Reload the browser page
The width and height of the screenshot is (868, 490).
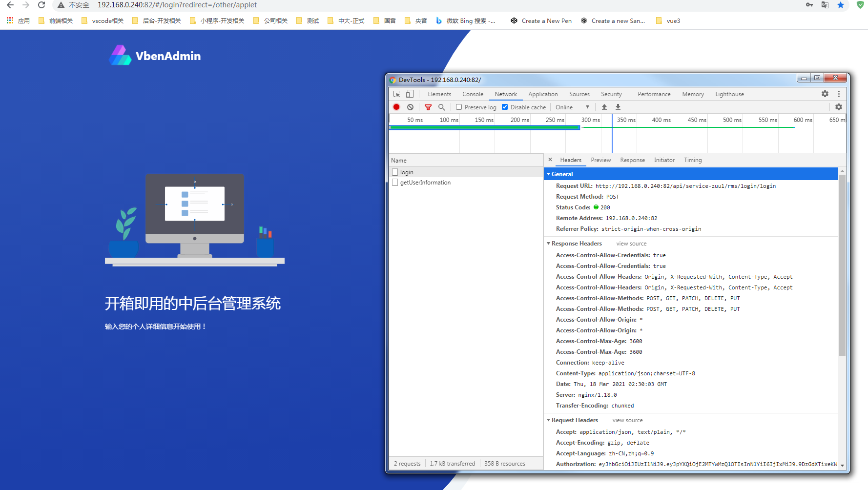(x=41, y=5)
